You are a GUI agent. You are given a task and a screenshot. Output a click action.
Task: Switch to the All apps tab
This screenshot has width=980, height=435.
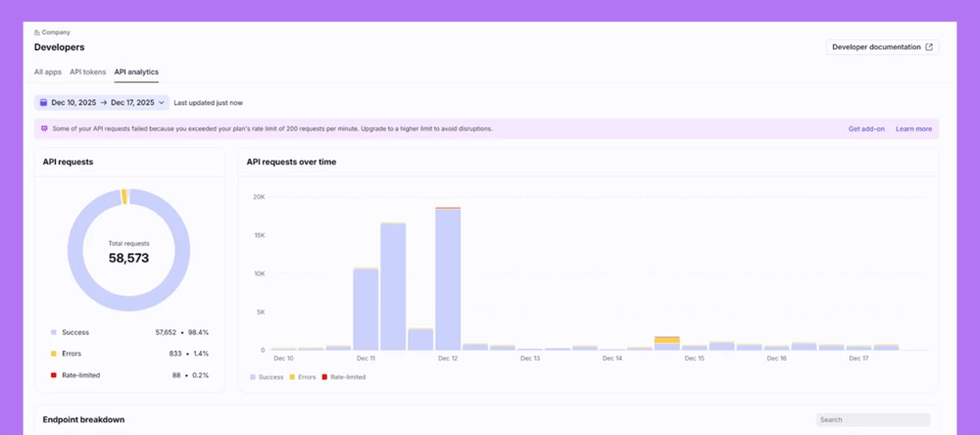pyautogui.click(x=47, y=72)
